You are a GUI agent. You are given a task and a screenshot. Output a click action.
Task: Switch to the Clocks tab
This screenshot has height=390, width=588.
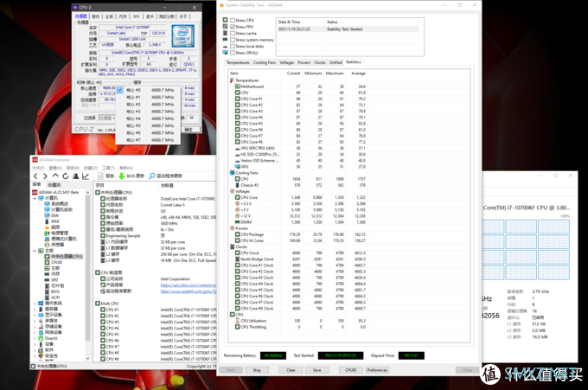pyautogui.click(x=320, y=62)
